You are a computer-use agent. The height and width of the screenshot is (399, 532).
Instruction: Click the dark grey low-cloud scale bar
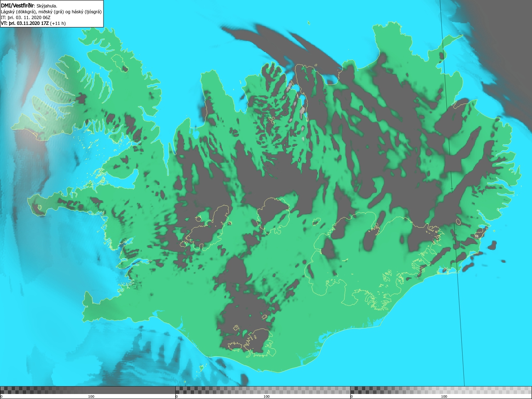[x=88, y=390]
